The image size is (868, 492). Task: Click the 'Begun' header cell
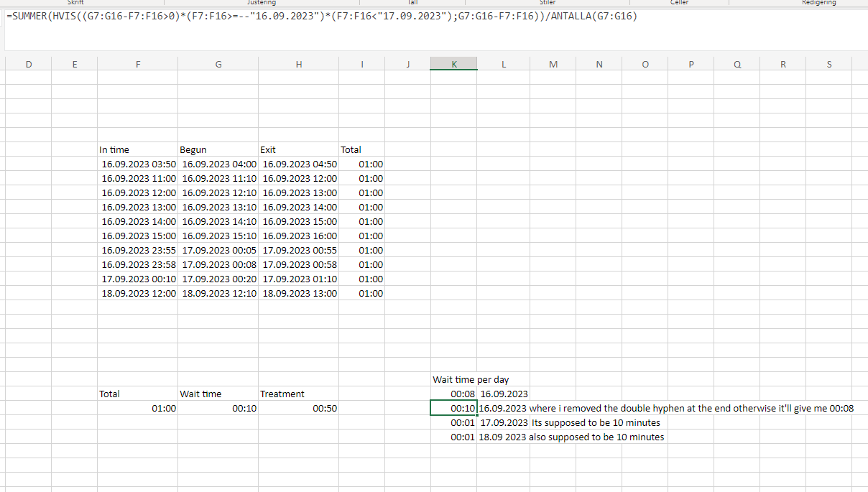pos(192,149)
